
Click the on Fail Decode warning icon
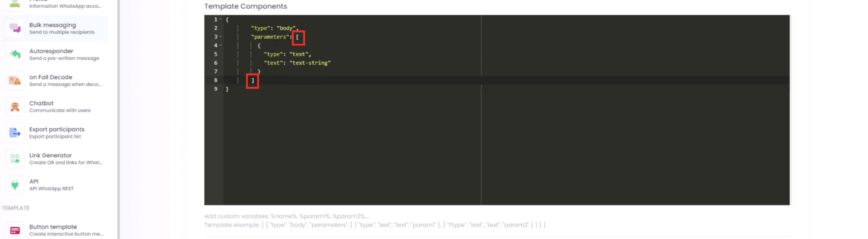15,80
